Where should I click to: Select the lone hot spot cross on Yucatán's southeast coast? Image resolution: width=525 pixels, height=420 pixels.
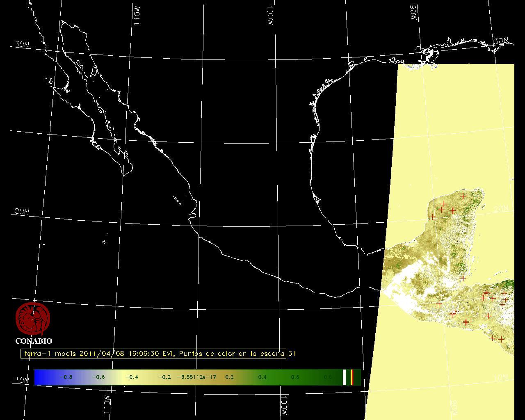pyautogui.click(x=463, y=278)
